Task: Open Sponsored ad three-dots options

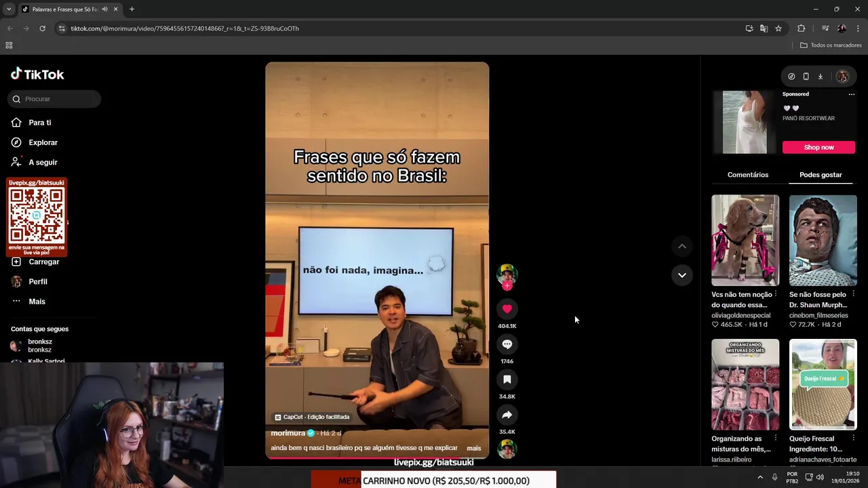Action: click(851, 94)
